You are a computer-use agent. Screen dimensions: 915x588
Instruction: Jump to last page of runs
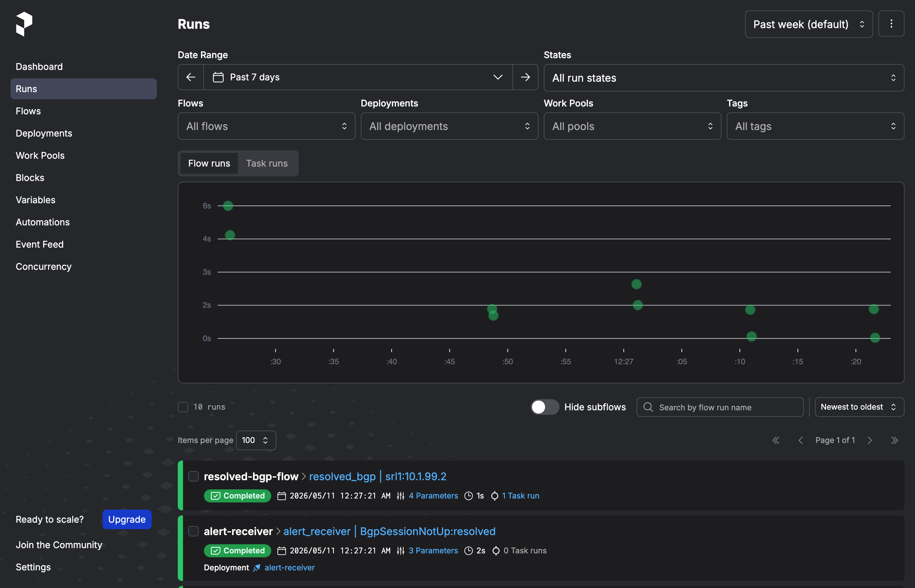point(894,440)
